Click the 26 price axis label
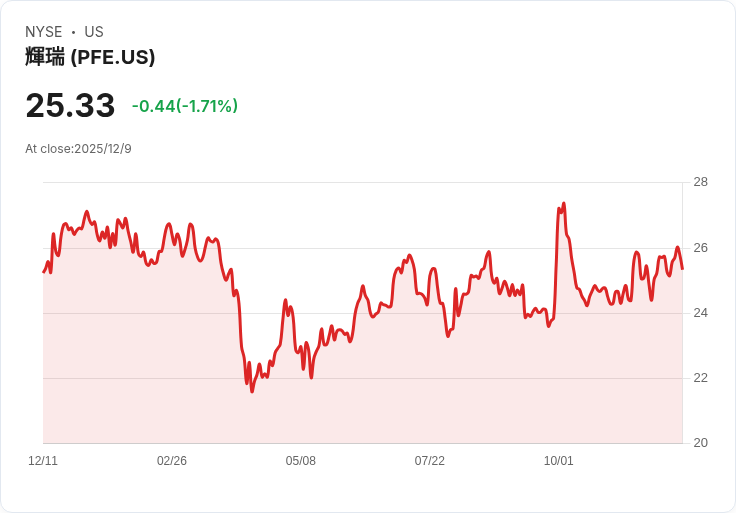 (x=700, y=248)
